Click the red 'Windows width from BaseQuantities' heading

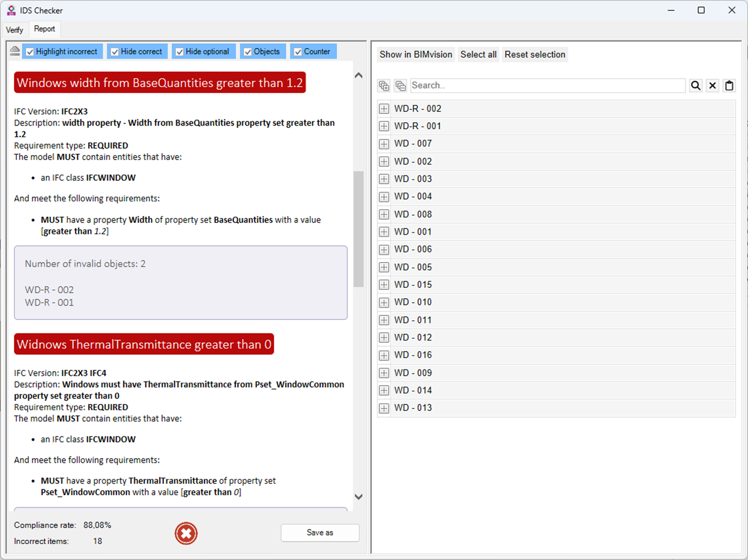[x=160, y=82]
